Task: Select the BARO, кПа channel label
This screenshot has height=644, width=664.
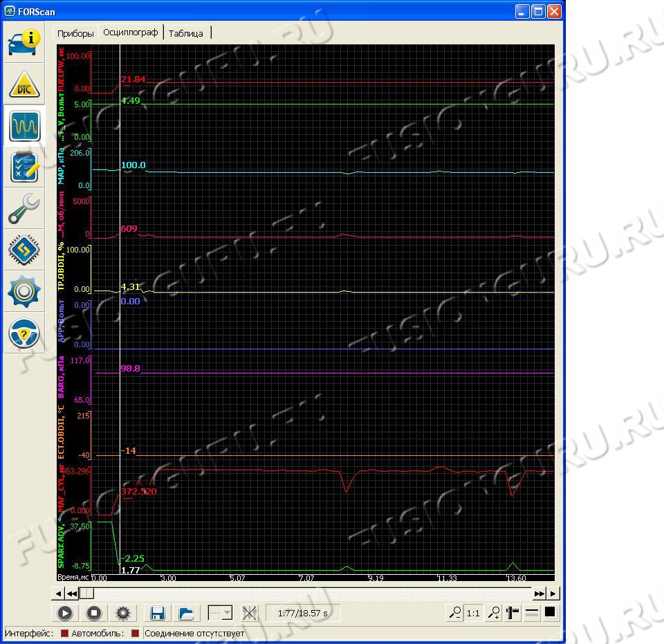Action: 61,377
